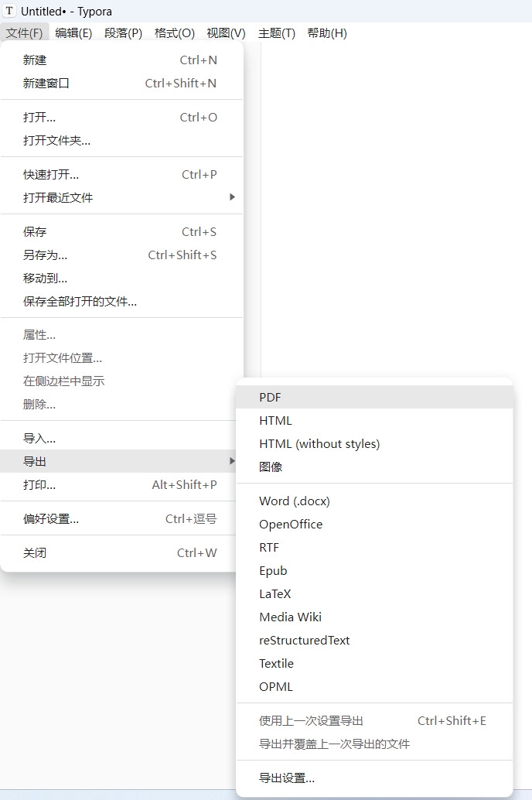Choose 另存为... menu item
This screenshot has height=800, width=532.
click(121, 255)
